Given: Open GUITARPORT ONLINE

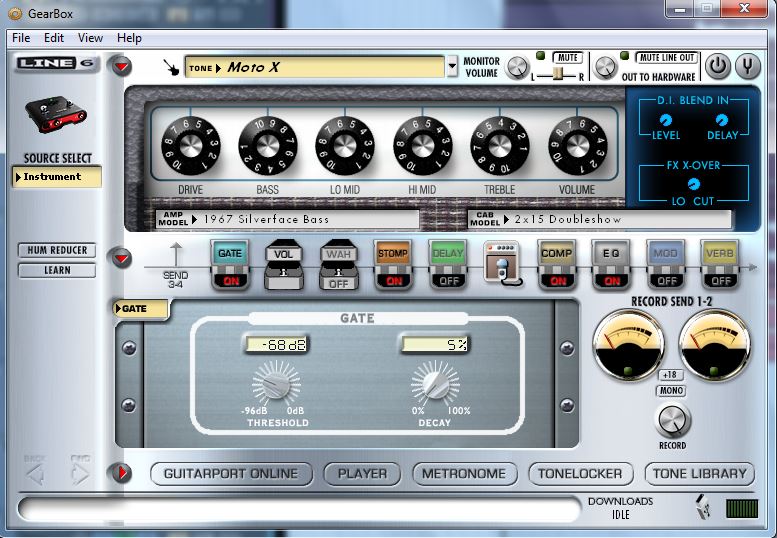Looking at the screenshot, I should [231, 474].
